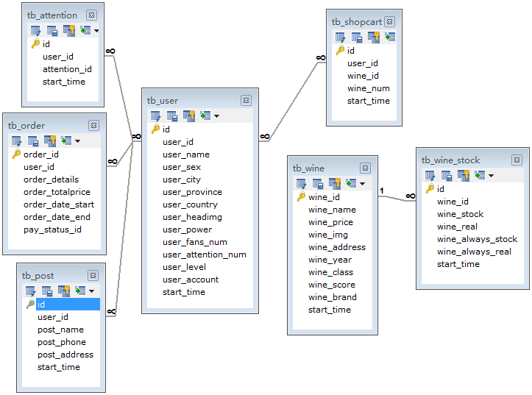The height and width of the screenshot is (395, 532).
Task: Click the yellow key-table icon in tb_shopcart toolbar
Action: pos(374,38)
